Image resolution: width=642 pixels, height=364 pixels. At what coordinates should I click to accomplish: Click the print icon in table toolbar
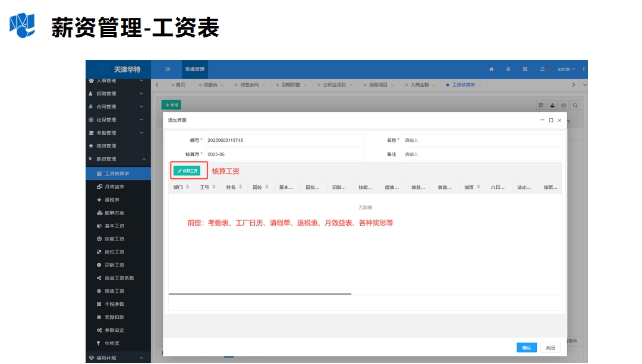tap(564, 105)
